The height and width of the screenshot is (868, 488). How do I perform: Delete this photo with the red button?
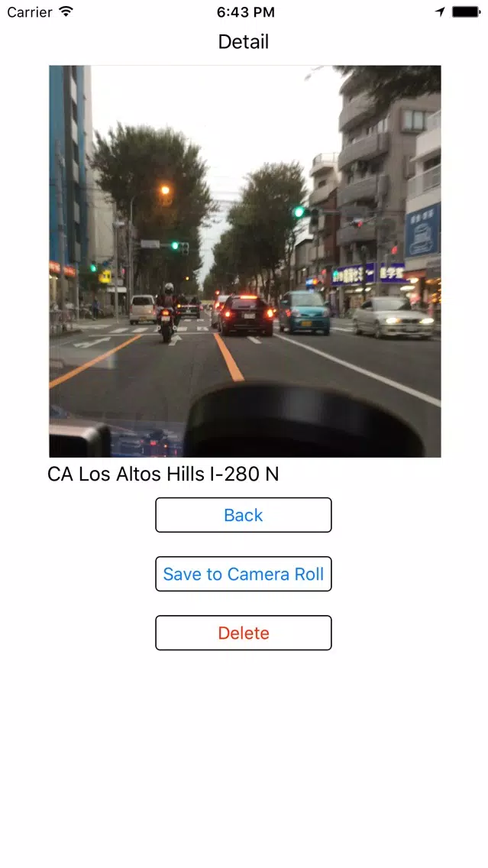pos(244,633)
